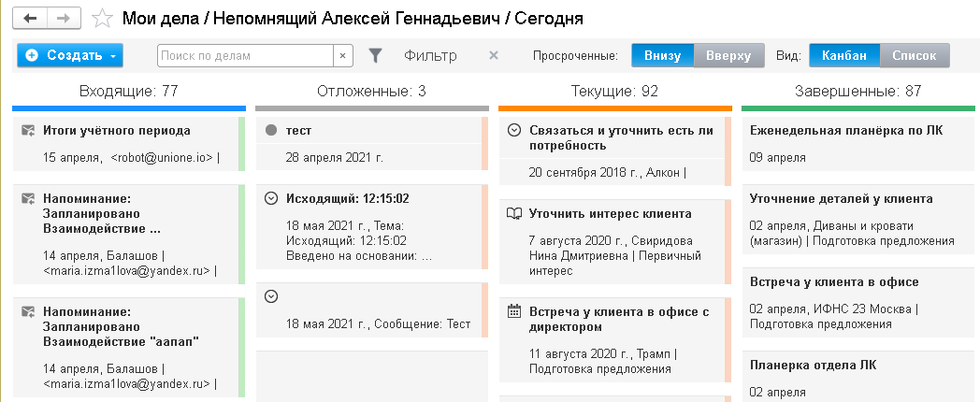Clear the search field with its X button

pos(342,56)
